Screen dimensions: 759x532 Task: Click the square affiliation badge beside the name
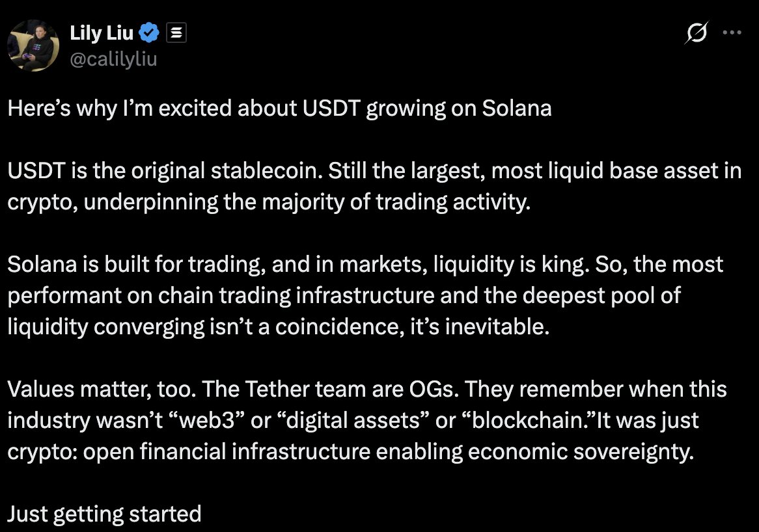point(177,33)
